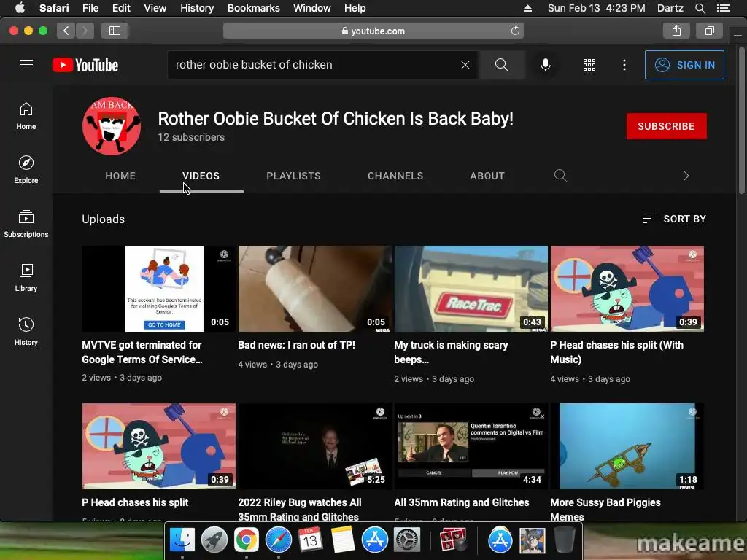Viewport: 747px width, 560px height.
Task: Switch to the channel HOME tab
Action: point(120,176)
